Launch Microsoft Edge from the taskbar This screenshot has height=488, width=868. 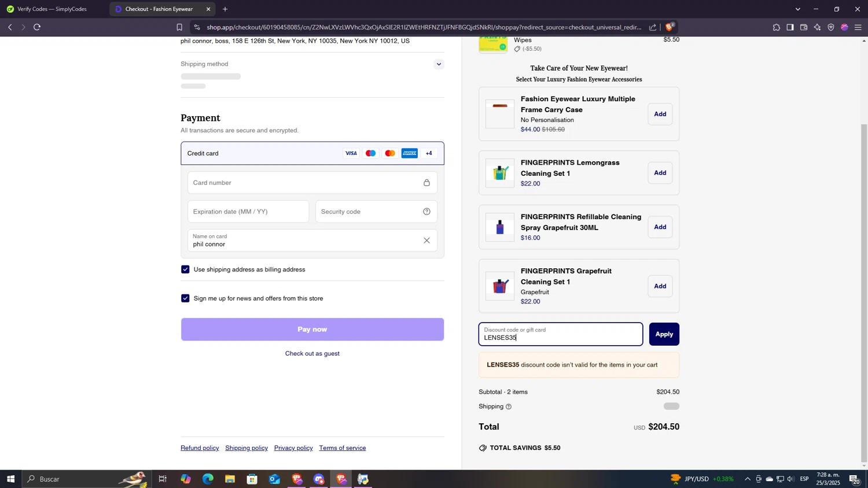tap(208, 479)
